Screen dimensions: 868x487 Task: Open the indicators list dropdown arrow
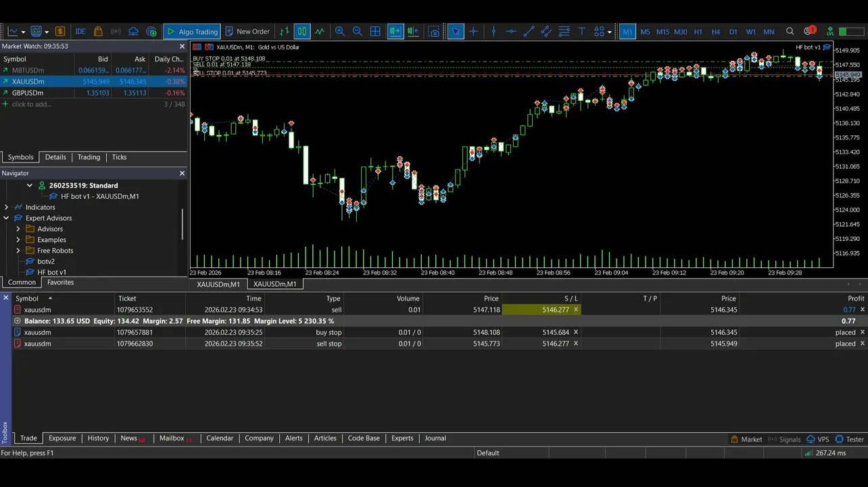point(46,31)
